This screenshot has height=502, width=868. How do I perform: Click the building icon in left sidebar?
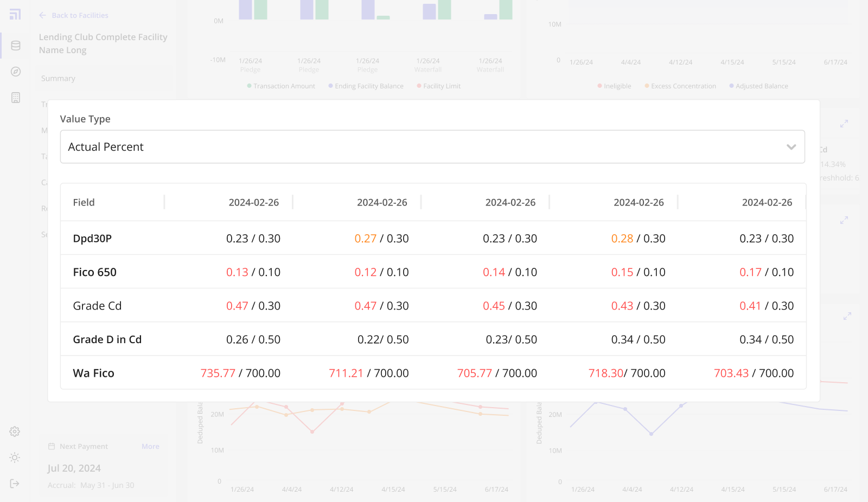[x=16, y=98]
